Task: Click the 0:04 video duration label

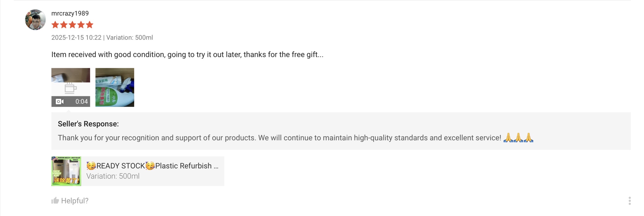Action: (82, 102)
